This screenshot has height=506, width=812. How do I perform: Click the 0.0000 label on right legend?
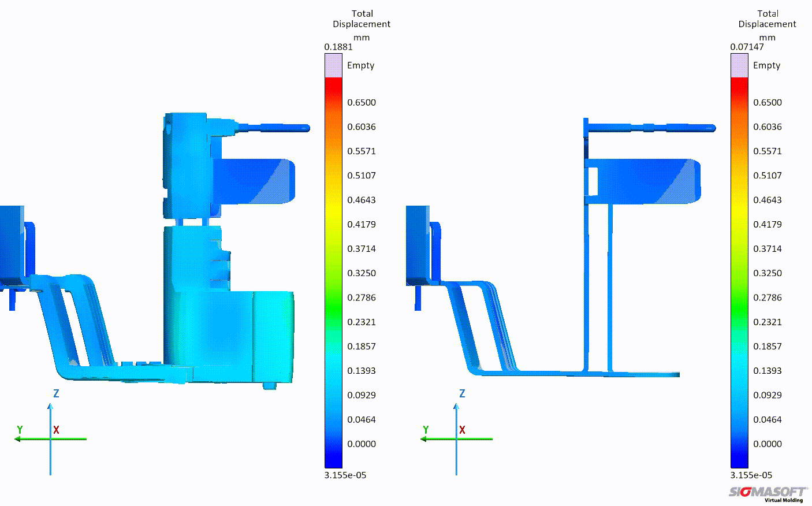point(768,444)
